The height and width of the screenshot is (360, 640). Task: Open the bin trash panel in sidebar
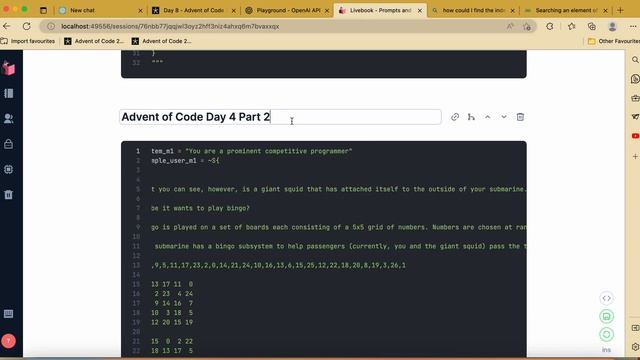pyautogui.click(x=9, y=195)
